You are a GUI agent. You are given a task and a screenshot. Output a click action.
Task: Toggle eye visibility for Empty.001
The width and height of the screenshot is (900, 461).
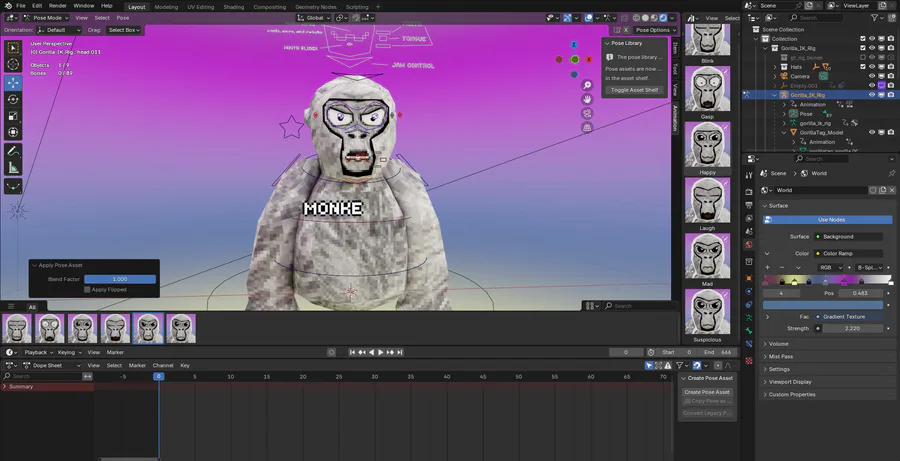click(872, 86)
